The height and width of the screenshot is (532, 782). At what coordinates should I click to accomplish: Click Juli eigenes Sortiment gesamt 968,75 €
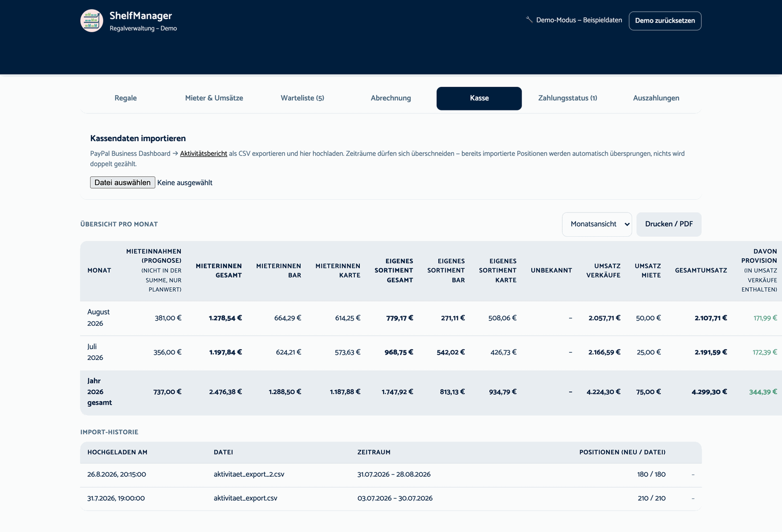tap(399, 352)
